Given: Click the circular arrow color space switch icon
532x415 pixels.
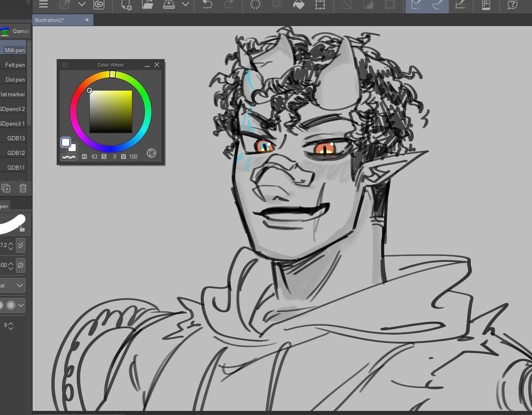Looking at the screenshot, I should pos(151,153).
